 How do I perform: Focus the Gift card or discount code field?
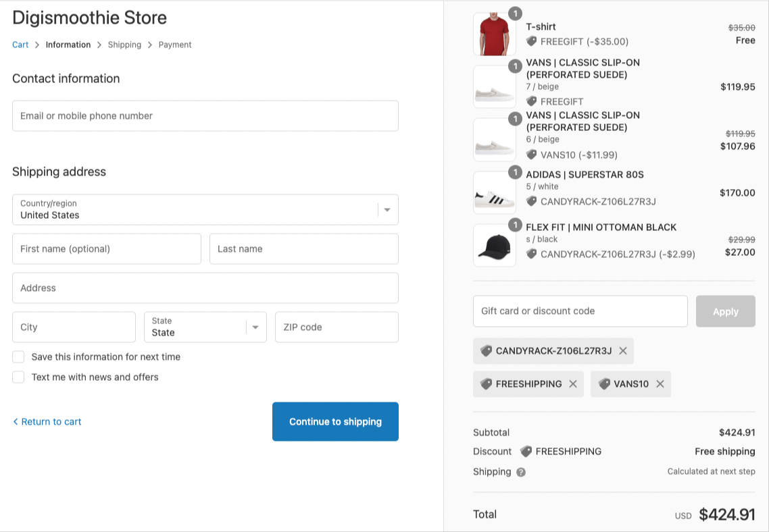coord(580,311)
